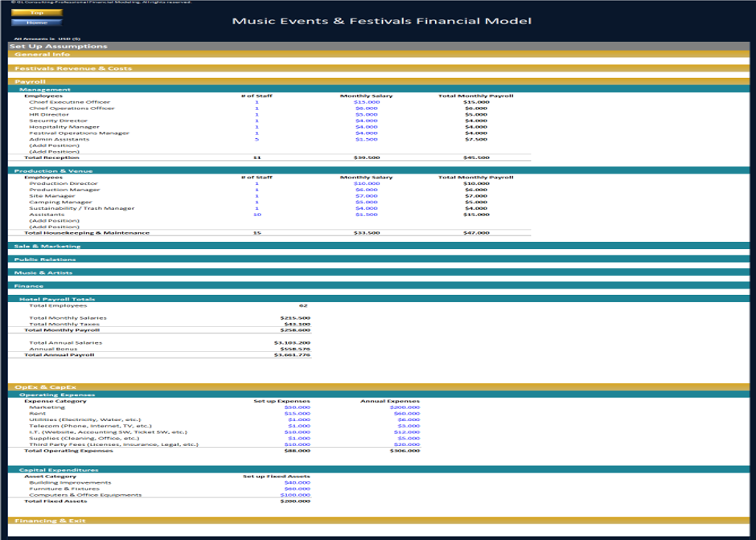This screenshot has height=540, width=756.
Task: Collapse the Management payroll subsection
Action: coord(379,89)
